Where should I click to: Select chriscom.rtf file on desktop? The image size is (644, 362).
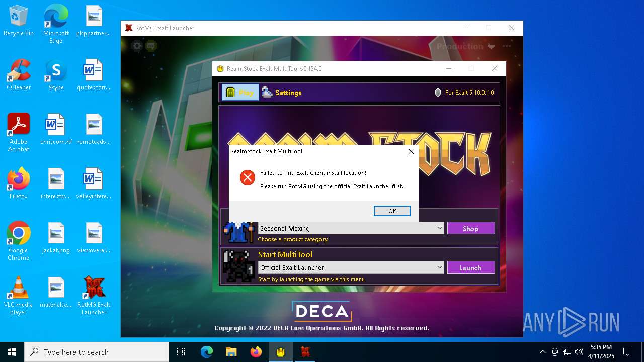(56, 130)
